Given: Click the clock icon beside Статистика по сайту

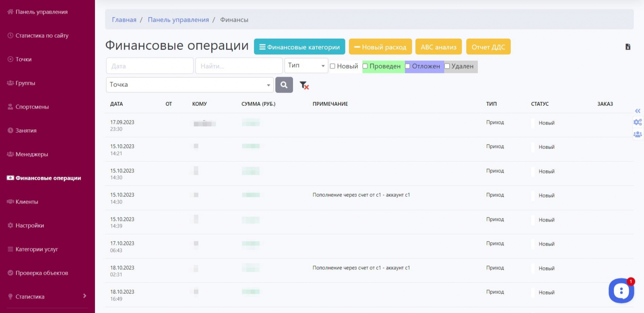Looking at the screenshot, I should [10, 35].
